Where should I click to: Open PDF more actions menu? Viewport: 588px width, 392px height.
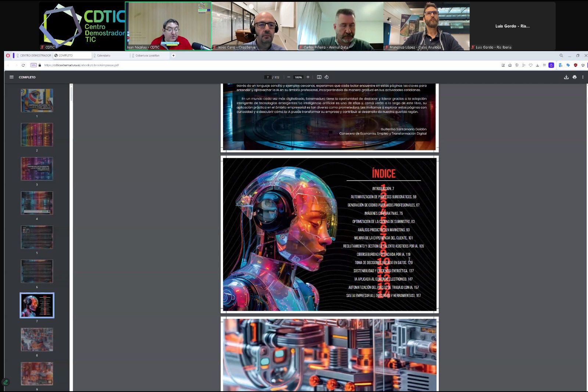point(583,77)
